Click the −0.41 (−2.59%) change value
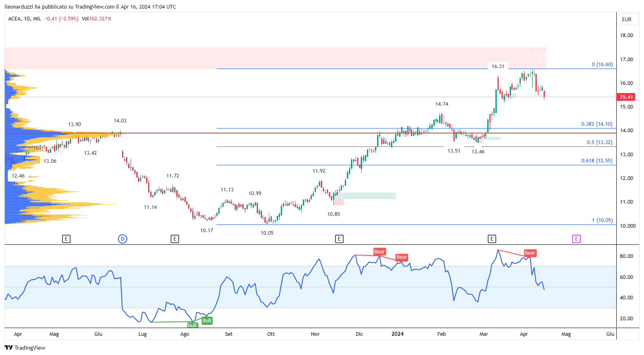This screenshot has width=644, height=355. [62, 18]
